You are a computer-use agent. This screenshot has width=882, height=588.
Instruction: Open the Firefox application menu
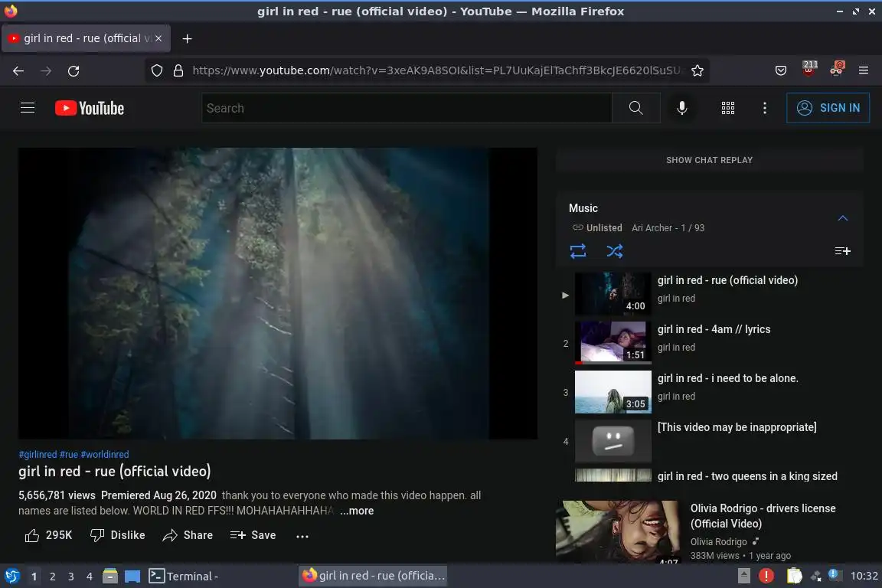coord(864,70)
